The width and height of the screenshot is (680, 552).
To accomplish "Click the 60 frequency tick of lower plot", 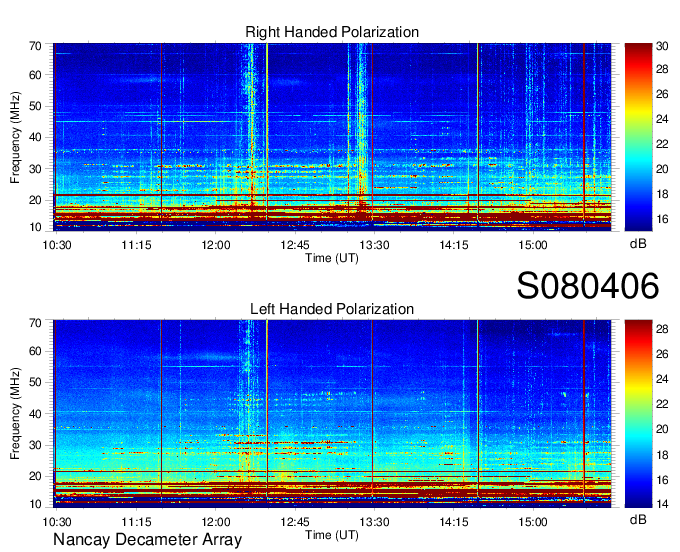I will pos(35,351).
